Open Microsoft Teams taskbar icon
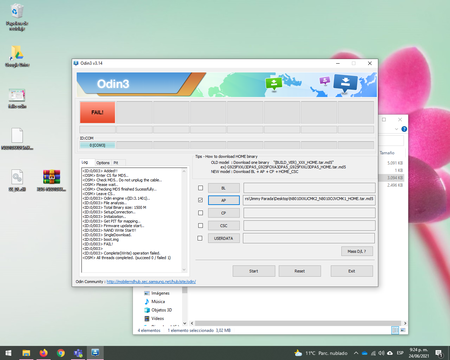Image resolution: width=450 pixels, height=360 pixels. coord(78,353)
